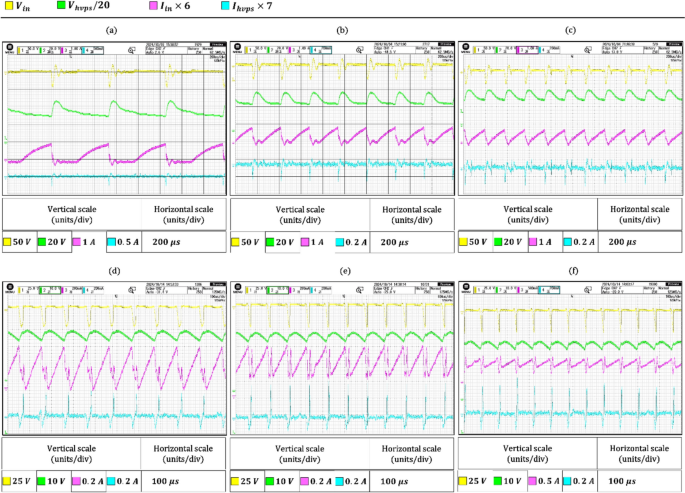Select the zoom magnifier icon in panel (a)
This screenshot has height=493, width=685.
[x=131, y=50]
